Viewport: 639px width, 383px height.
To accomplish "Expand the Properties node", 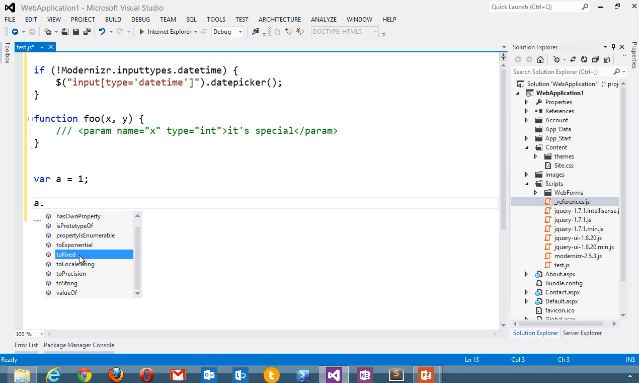I will pos(527,102).
